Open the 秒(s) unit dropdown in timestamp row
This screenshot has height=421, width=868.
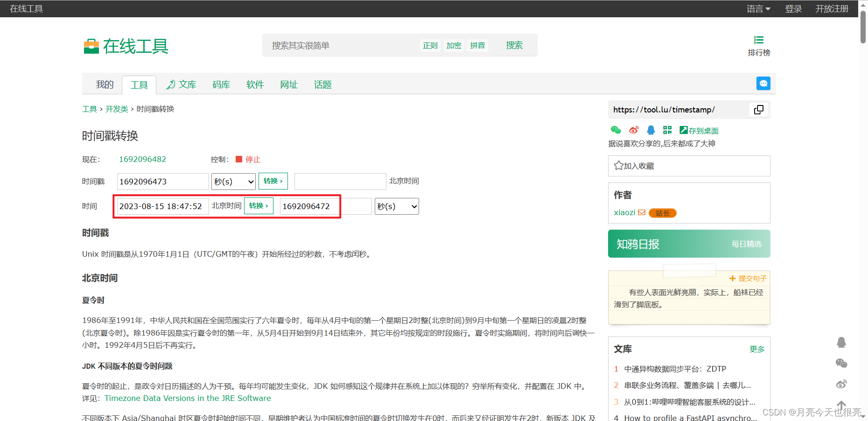(233, 182)
